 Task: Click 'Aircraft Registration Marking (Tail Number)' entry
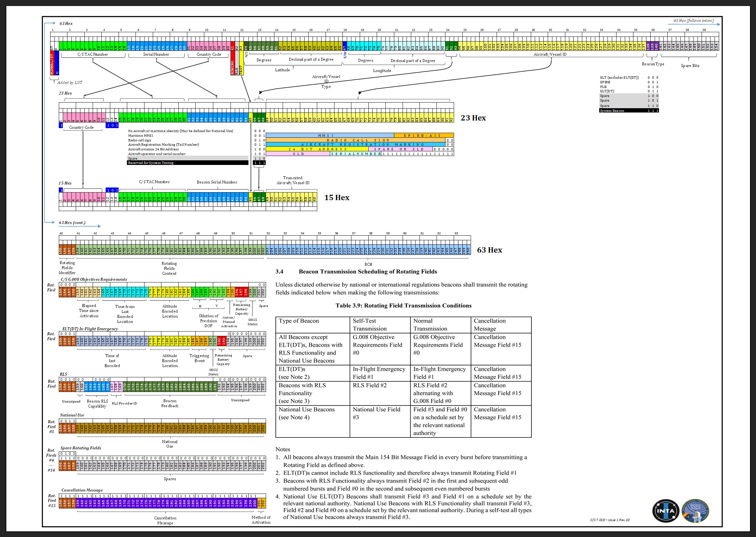click(163, 145)
